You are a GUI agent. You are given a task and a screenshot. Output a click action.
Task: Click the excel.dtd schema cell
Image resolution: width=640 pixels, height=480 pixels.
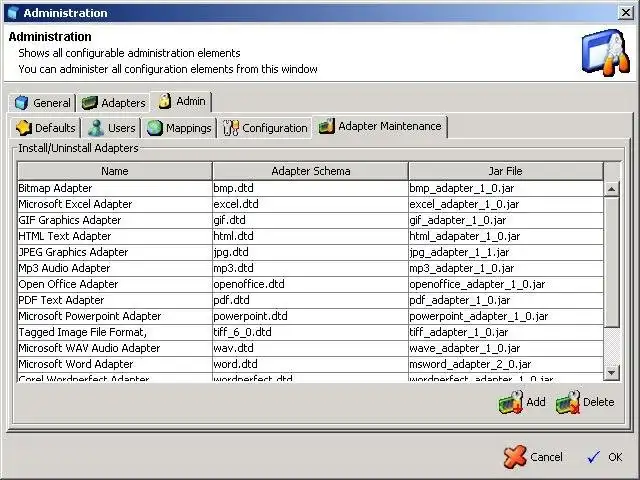tap(310, 204)
